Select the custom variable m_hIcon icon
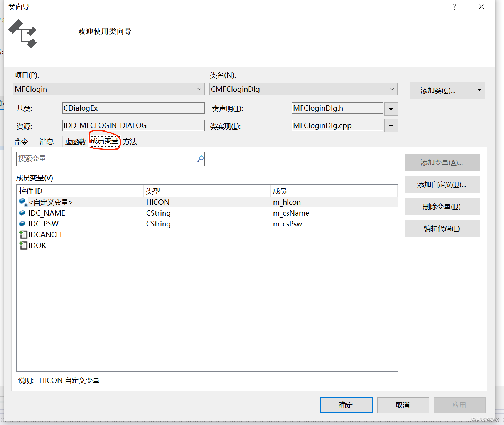 (x=22, y=202)
